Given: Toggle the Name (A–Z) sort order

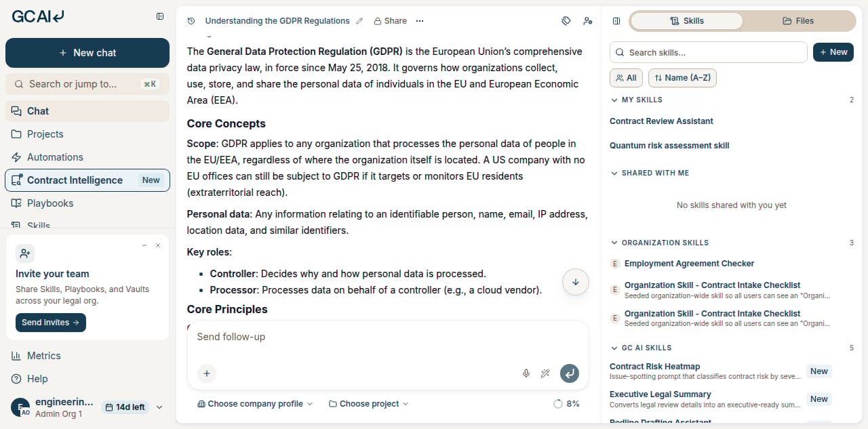Looking at the screenshot, I should tap(682, 78).
